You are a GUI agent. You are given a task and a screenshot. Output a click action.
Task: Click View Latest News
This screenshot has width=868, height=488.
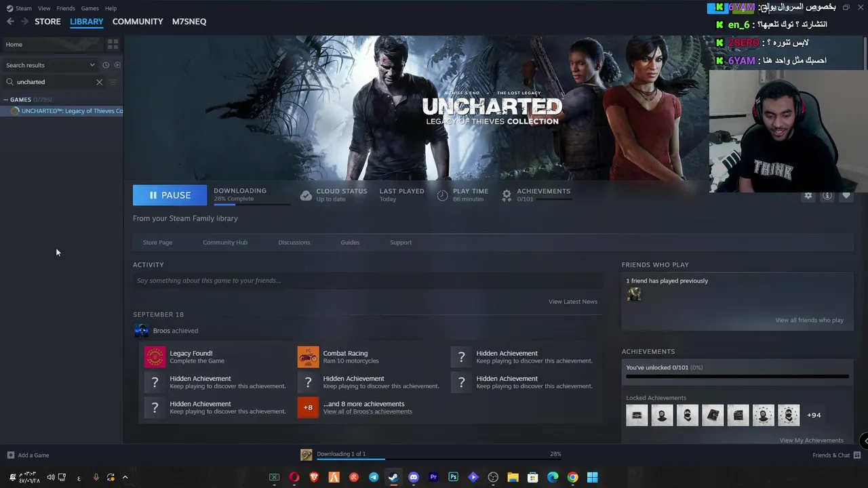(573, 302)
